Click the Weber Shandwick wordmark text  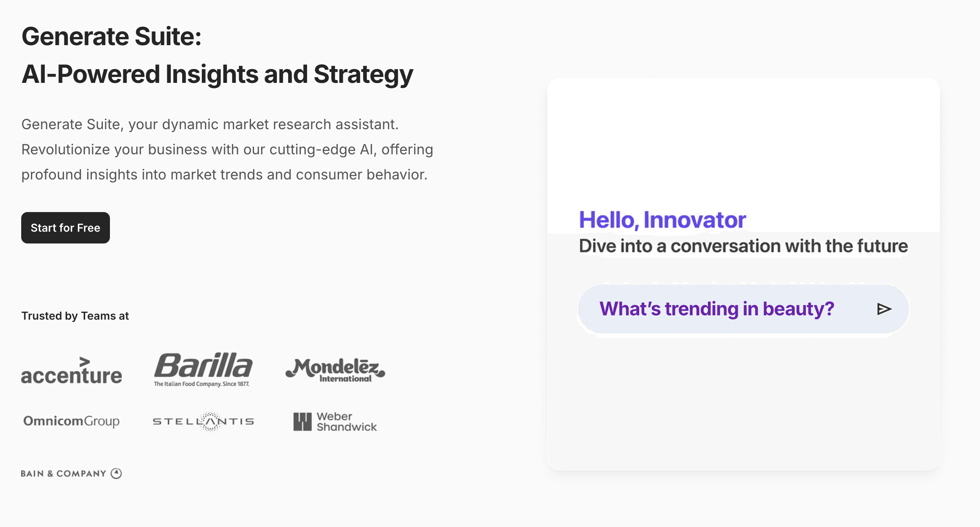pos(346,421)
